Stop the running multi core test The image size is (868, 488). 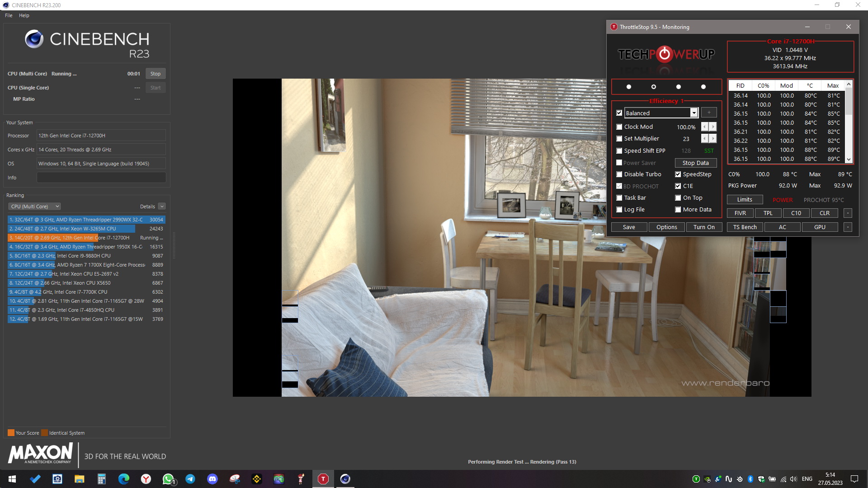pos(156,74)
